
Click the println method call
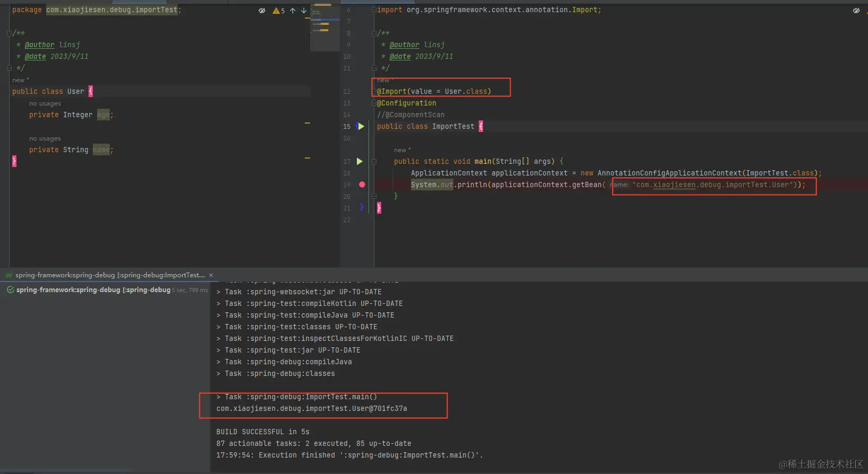click(472, 185)
